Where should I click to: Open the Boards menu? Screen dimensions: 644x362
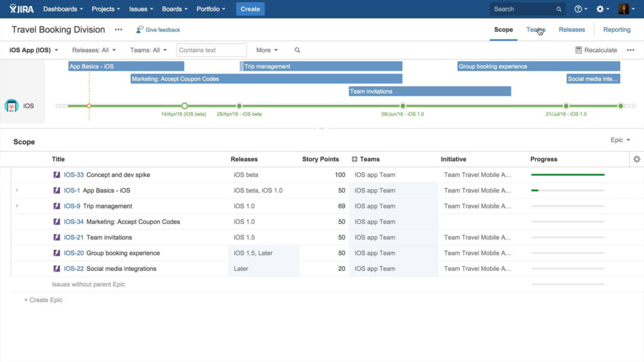tap(175, 9)
